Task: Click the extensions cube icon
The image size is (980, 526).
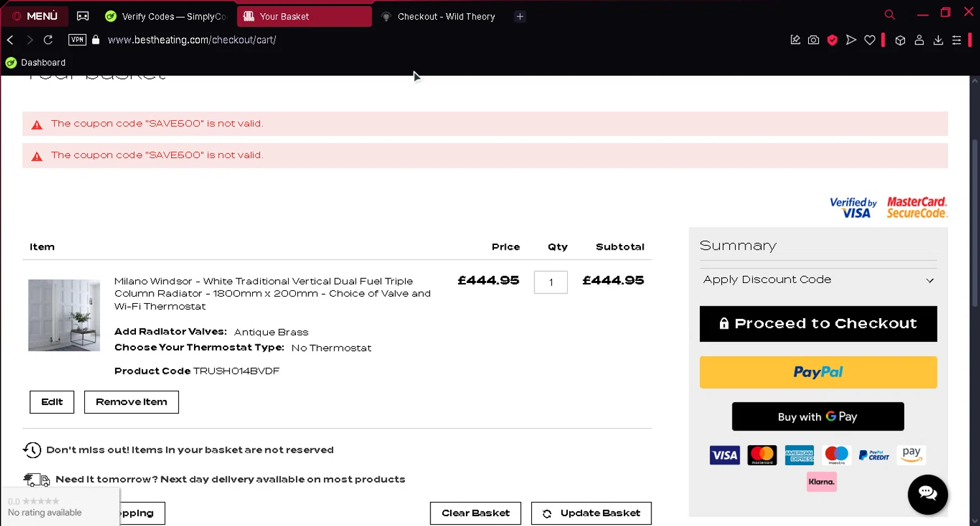Action: pyautogui.click(x=900, y=40)
